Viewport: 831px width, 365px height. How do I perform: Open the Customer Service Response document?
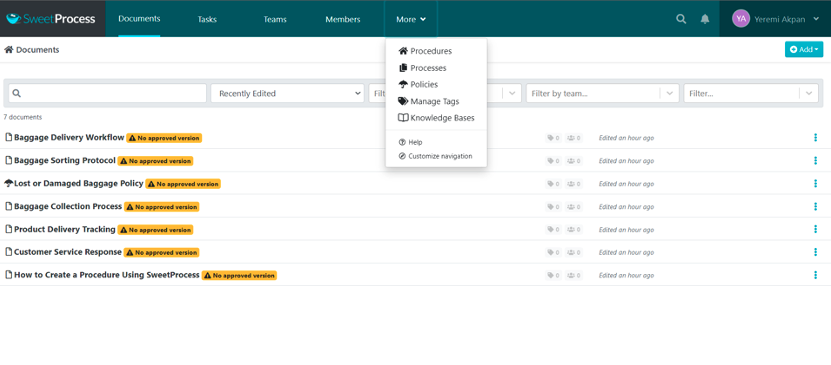coord(68,252)
